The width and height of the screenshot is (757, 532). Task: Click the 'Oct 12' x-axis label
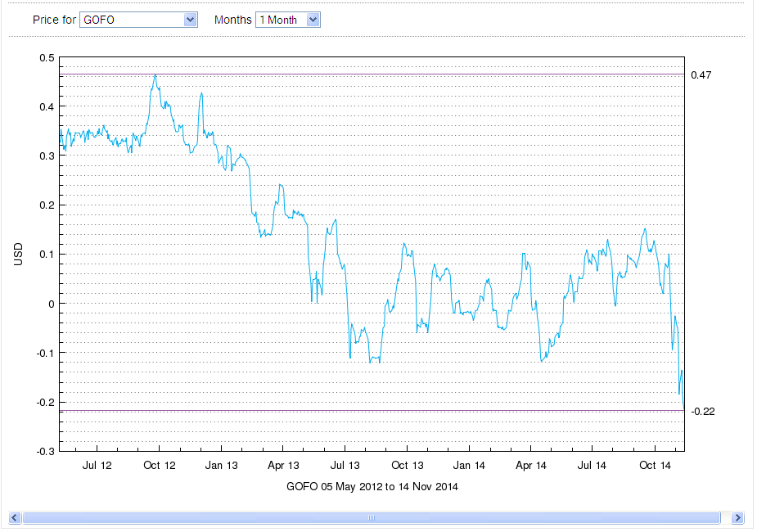point(160,466)
